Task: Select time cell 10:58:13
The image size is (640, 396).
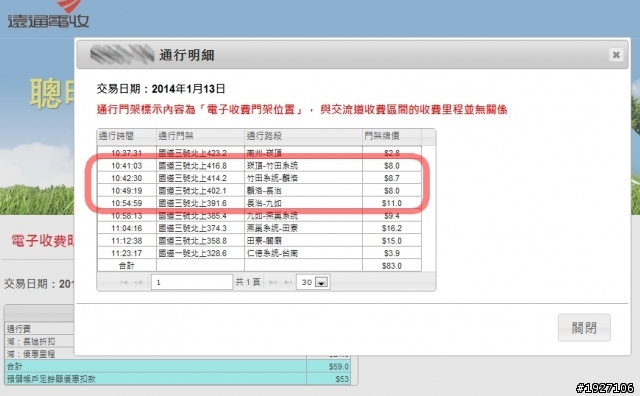Action: (x=127, y=216)
